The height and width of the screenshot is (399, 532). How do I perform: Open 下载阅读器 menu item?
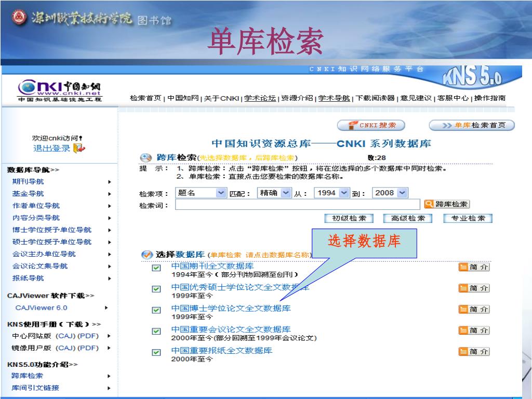(375, 98)
